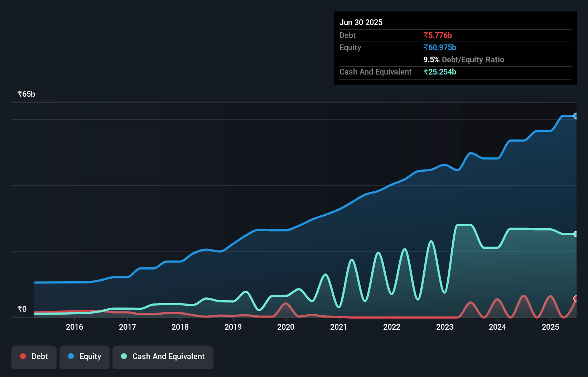Click the 2025 label on the x-axis

(550, 327)
